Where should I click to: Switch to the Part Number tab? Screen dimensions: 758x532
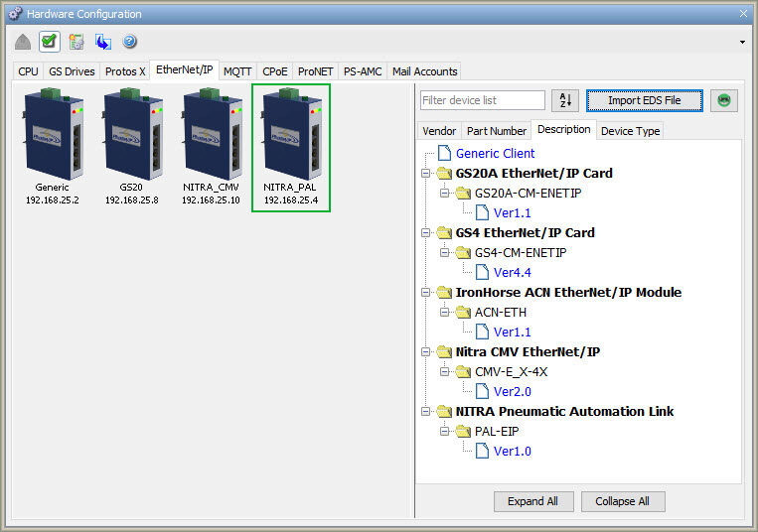point(496,131)
